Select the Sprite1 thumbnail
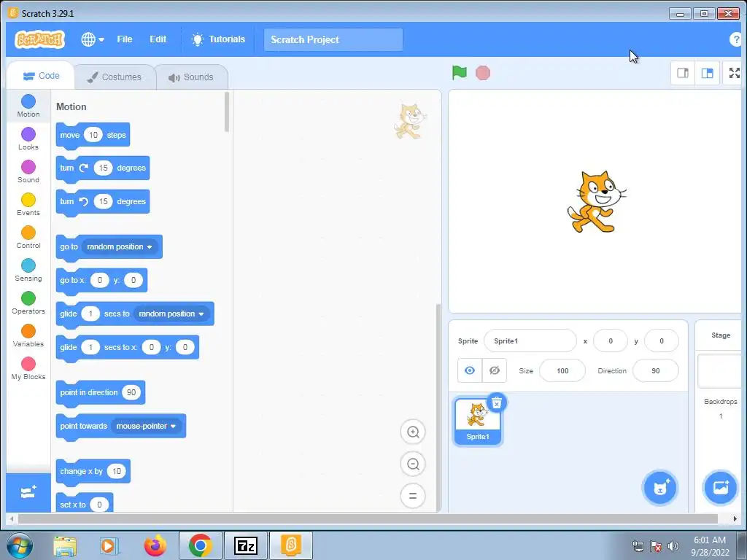This screenshot has height=560, width=747. pyautogui.click(x=477, y=421)
